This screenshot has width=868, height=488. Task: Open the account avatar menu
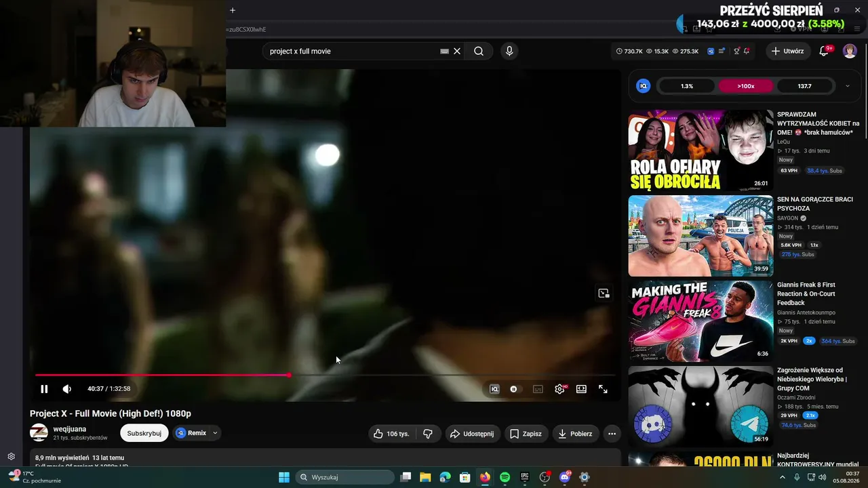click(x=850, y=51)
